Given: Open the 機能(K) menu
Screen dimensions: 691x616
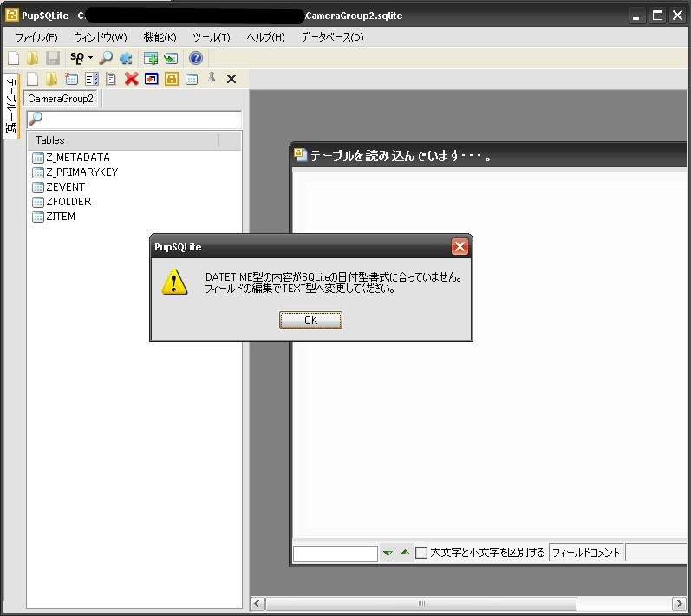Looking at the screenshot, I should (x=160, y=37).
